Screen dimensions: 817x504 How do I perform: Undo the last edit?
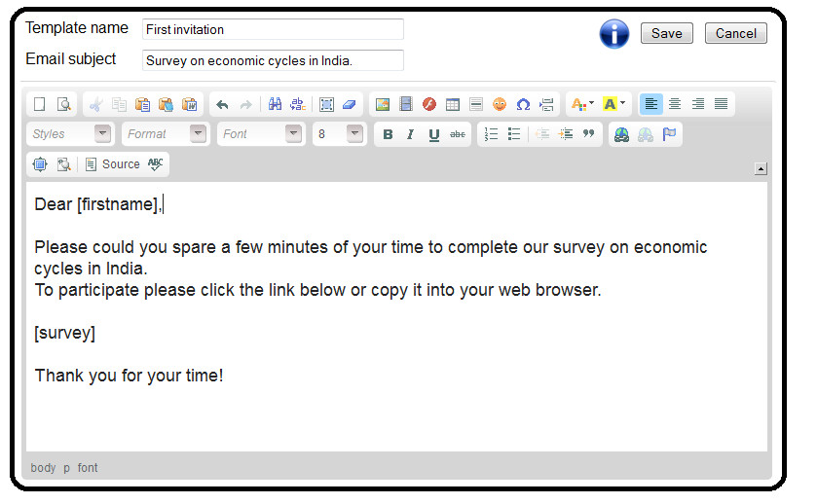222,104
